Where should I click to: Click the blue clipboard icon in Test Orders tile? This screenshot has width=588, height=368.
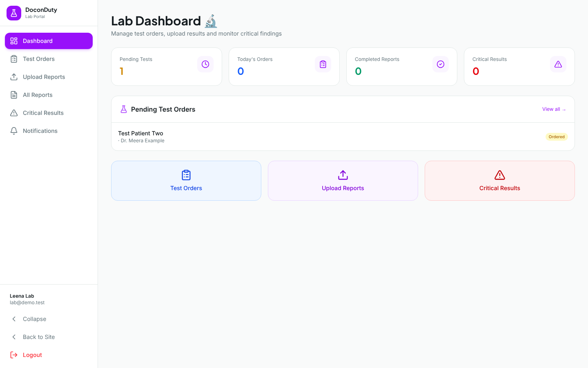(x=186, y=175)
